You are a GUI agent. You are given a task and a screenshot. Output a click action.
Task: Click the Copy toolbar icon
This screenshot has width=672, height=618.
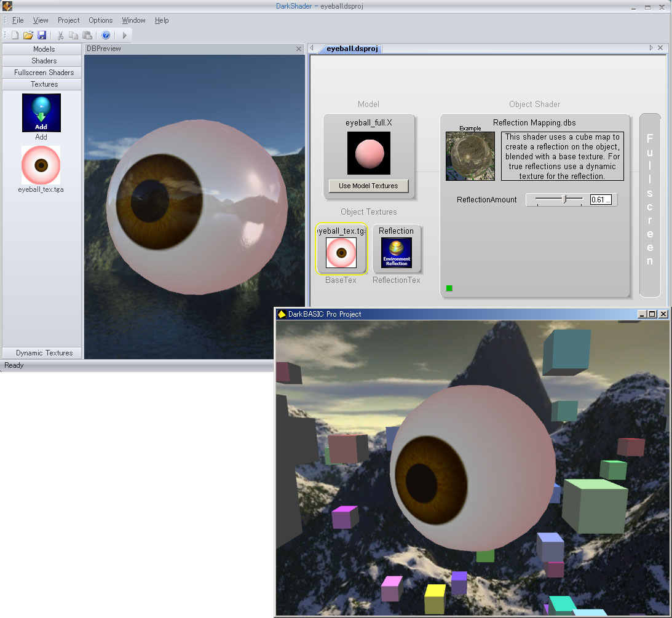coord(74,36)
